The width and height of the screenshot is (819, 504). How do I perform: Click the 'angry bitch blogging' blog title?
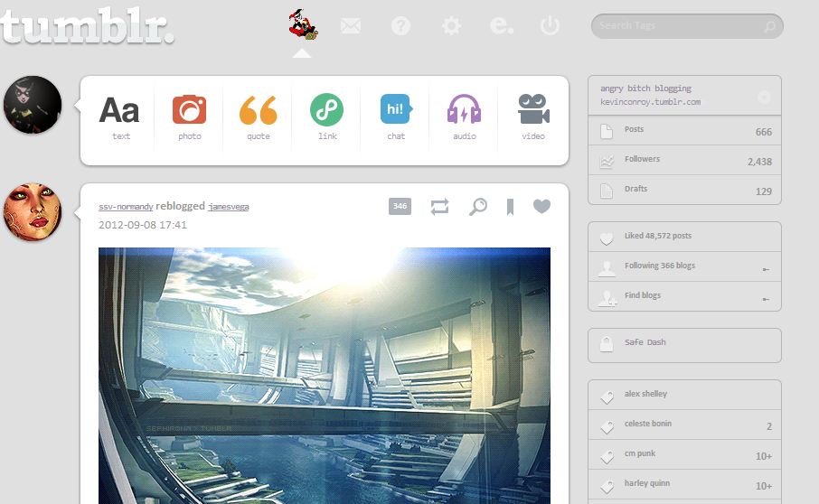(645, 89)
